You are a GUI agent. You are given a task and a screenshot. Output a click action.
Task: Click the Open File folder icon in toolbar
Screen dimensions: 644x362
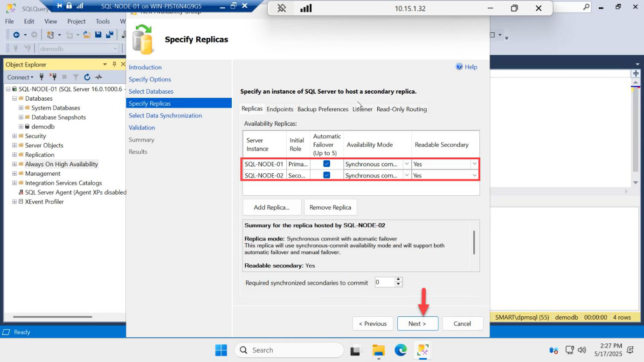pos(87,35)
